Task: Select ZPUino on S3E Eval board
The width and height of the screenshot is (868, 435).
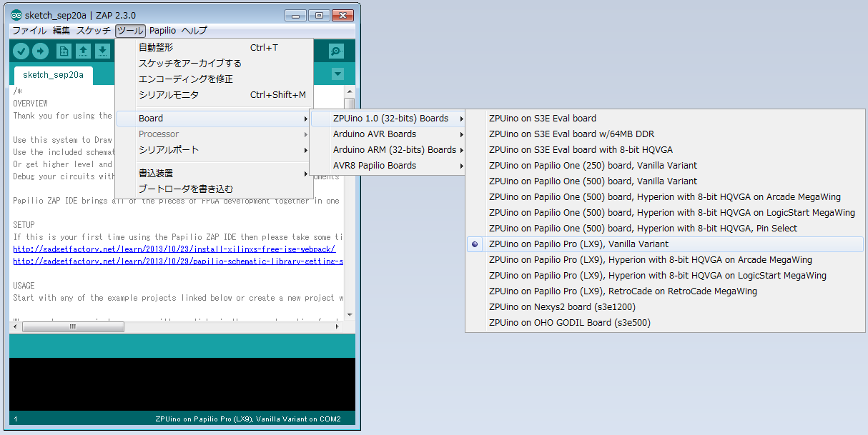Action: click(x=665, y=119)
